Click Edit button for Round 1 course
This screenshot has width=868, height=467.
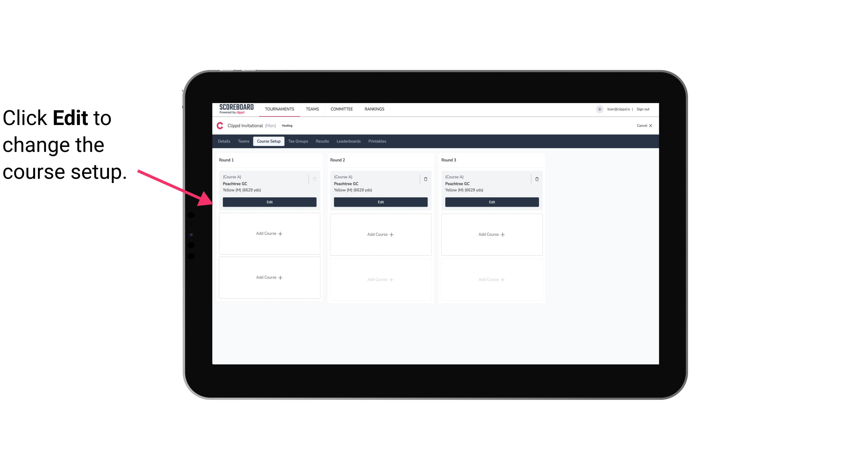tap(269, 202)
